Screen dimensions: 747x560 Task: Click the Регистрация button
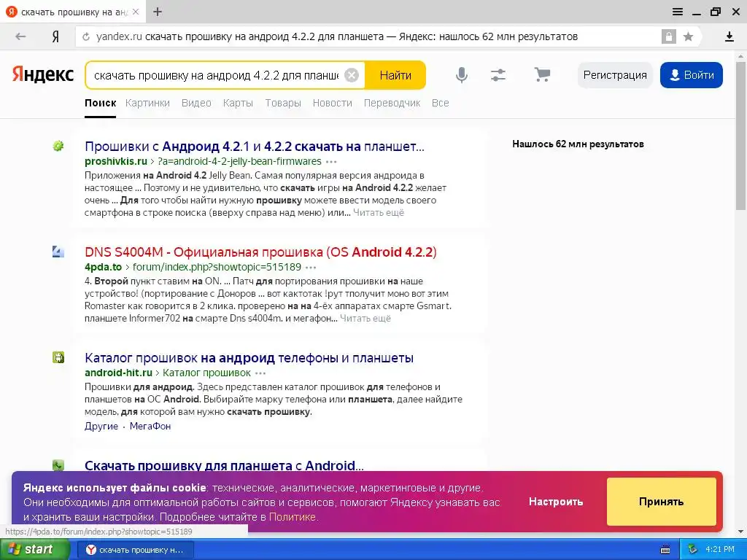[615, 75]
